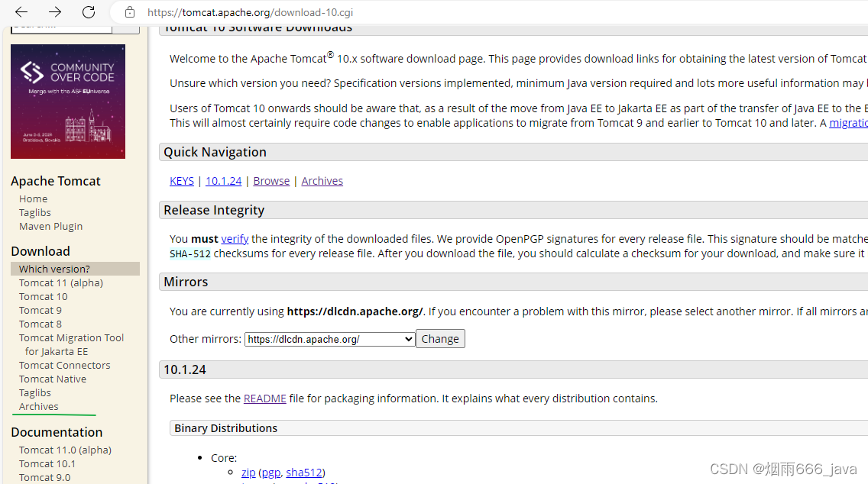Click the migration tool link
This screenshot has height=484, width=868.
click(x=848, y=123)
